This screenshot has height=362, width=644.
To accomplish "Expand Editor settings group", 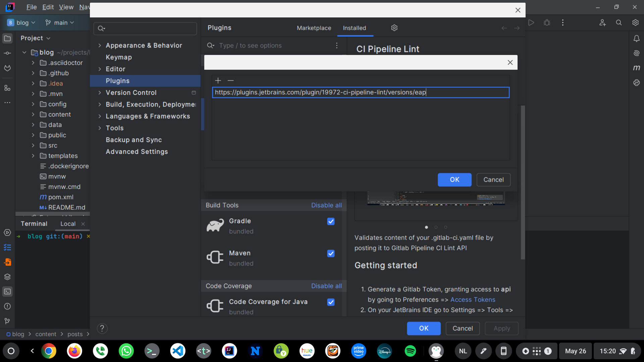I will pos(100,69).
